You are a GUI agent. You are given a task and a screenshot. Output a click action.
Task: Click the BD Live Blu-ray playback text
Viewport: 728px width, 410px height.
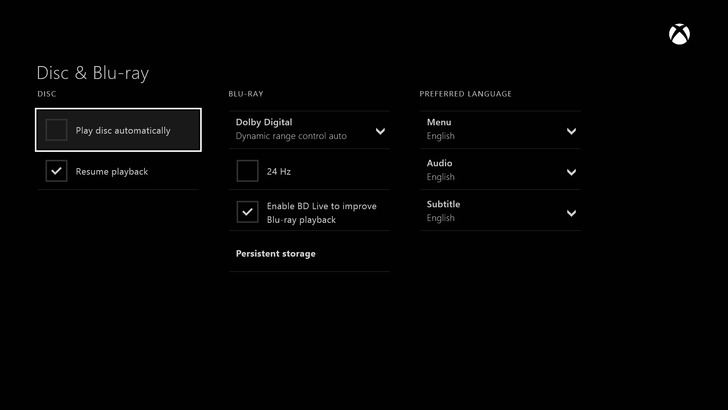point(321,213)
